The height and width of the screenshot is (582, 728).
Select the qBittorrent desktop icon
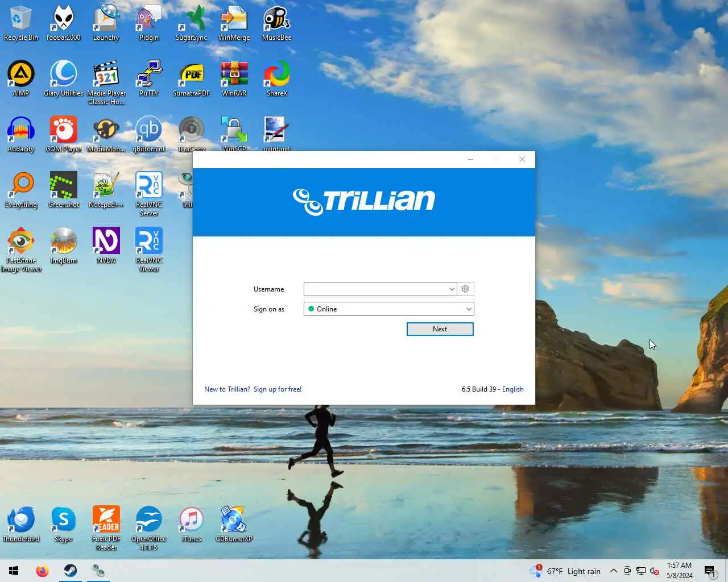coord(148,134)
